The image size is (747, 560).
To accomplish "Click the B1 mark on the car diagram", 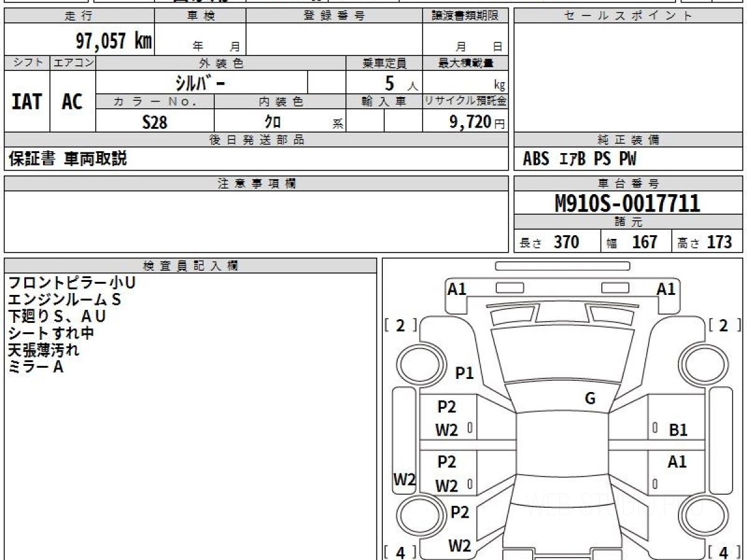I will point(678,430).
